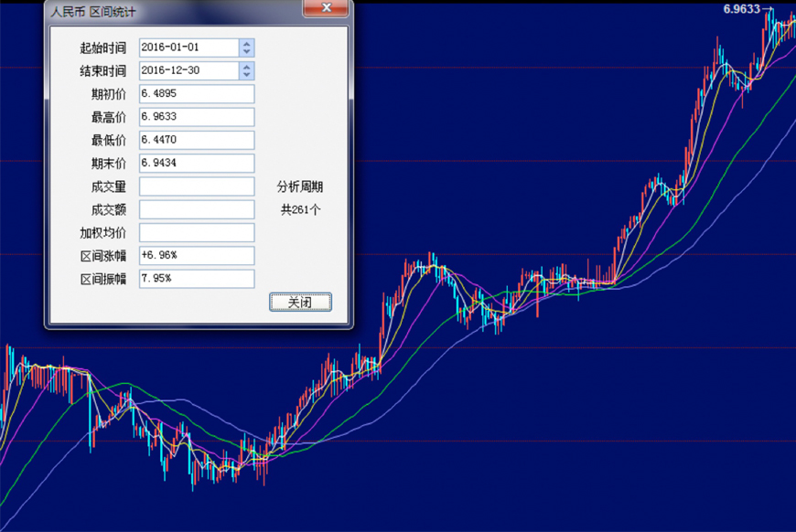Click the empty 成交额 field
The image size is (796, 532).
pyautogui.click(x=196, y=209)
